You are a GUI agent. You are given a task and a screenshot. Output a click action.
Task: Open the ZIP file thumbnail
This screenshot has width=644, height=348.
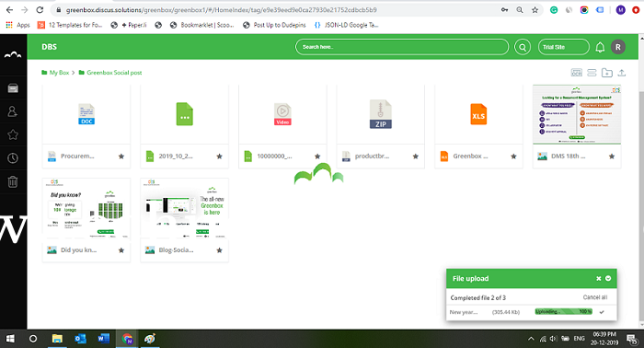coord(380,114)
